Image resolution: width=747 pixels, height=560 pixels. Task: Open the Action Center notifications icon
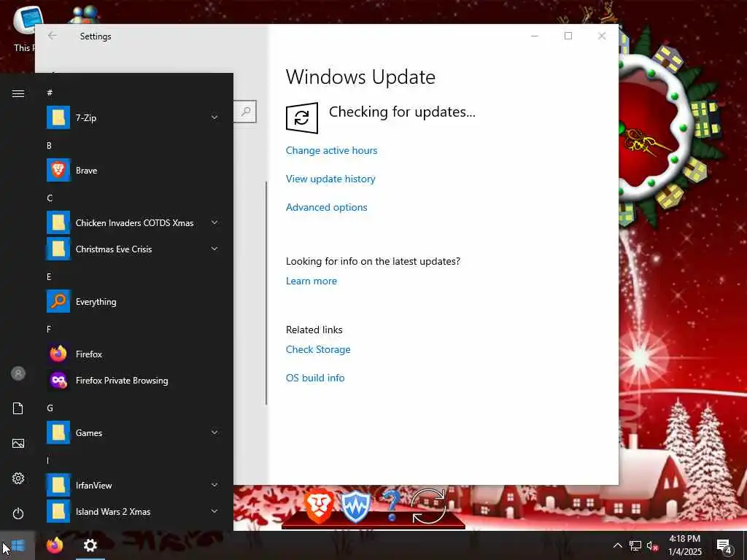[724, 545]
